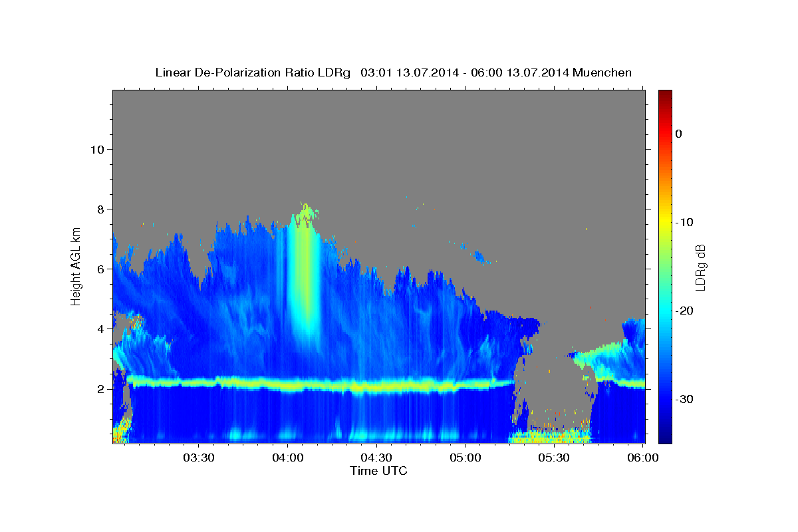Click the 'Height AGL km' axis title

click(76, 266)
